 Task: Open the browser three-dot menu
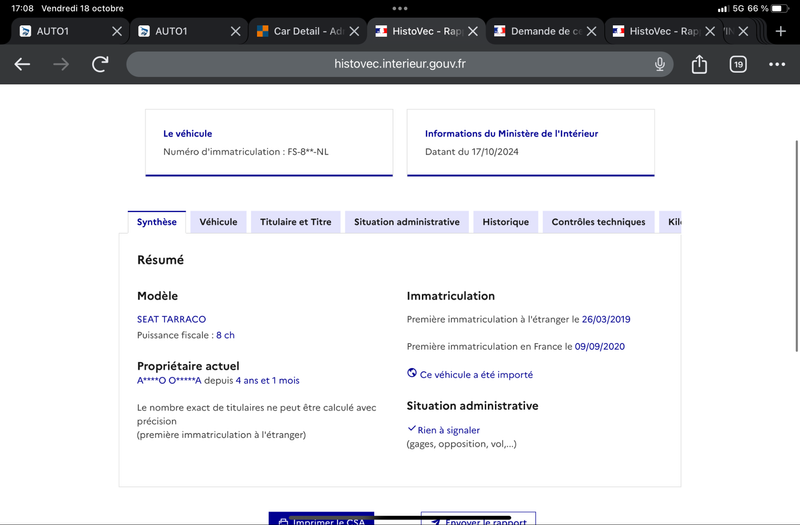pos(777,64)
